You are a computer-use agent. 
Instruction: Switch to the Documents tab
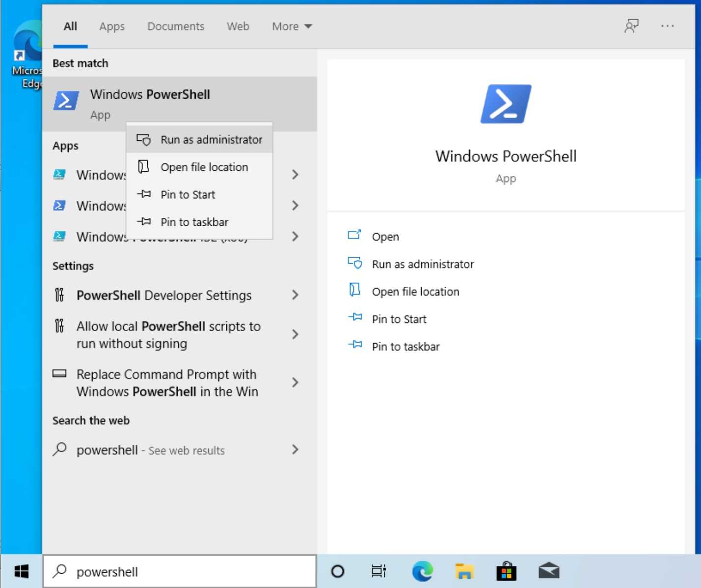[x=176, y=27]
